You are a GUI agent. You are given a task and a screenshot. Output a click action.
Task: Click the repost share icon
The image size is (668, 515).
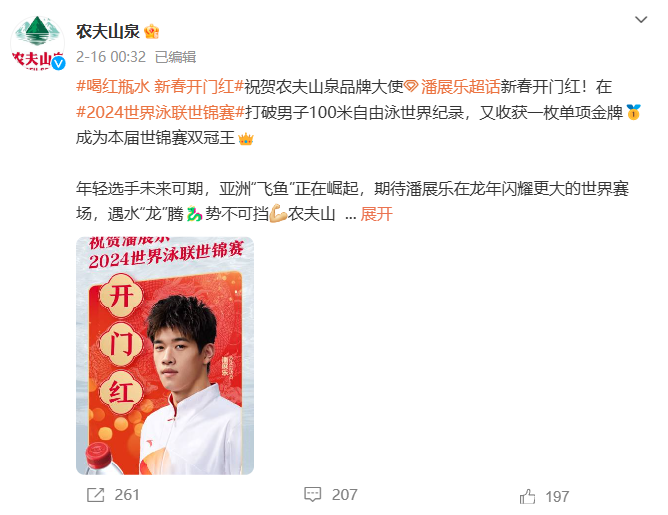click(95, 495)
